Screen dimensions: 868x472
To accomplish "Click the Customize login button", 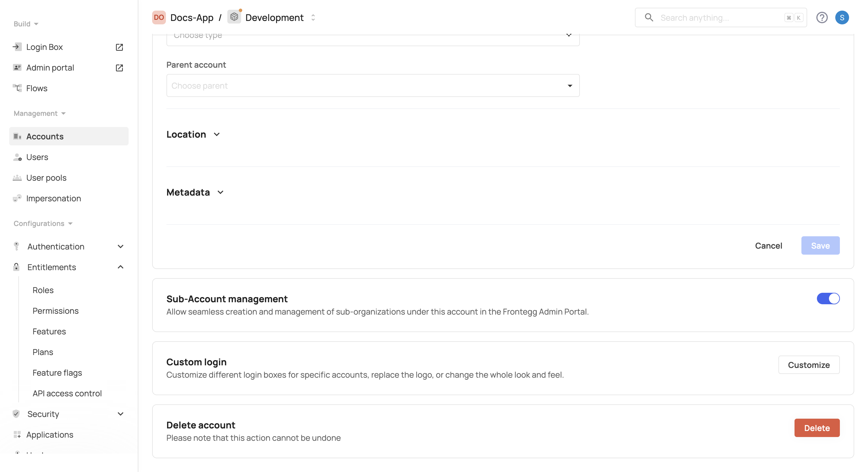I will point(808,364).
